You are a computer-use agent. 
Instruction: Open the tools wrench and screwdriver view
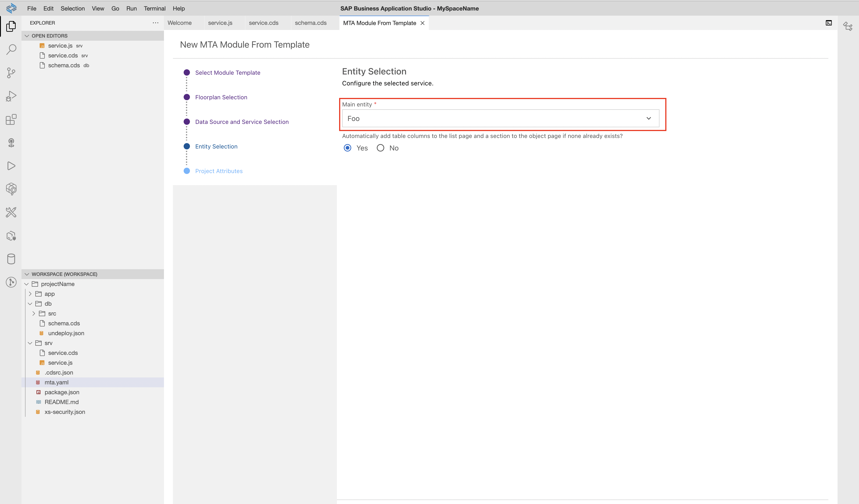tap(11, 212)
